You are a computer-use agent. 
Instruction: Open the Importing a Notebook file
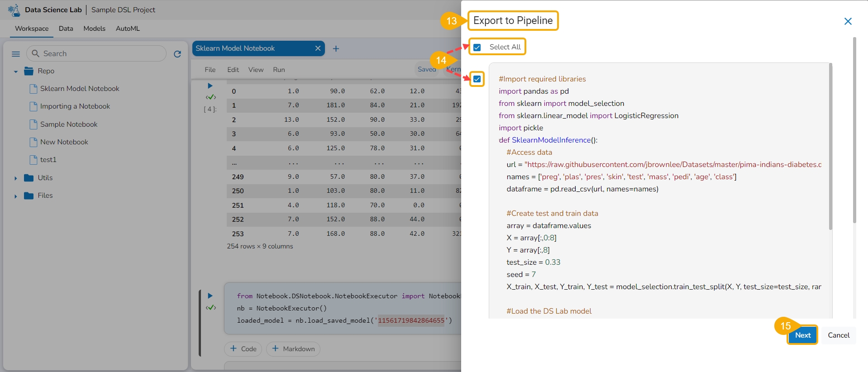(75, 106)
